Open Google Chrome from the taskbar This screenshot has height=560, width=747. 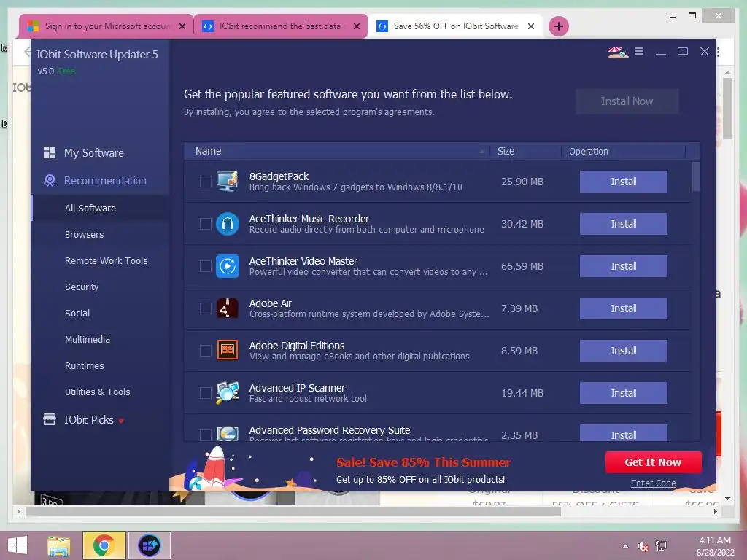tap(104, 545)
